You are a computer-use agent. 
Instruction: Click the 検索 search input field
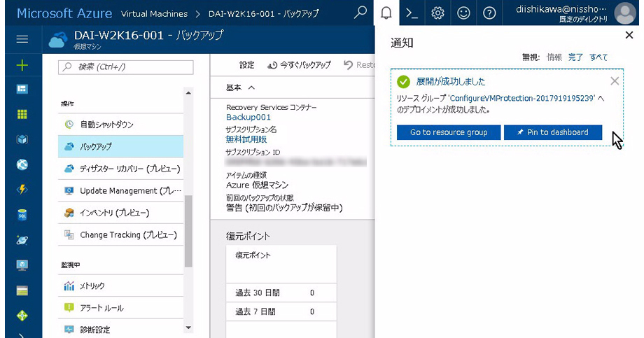pos(126,67)
